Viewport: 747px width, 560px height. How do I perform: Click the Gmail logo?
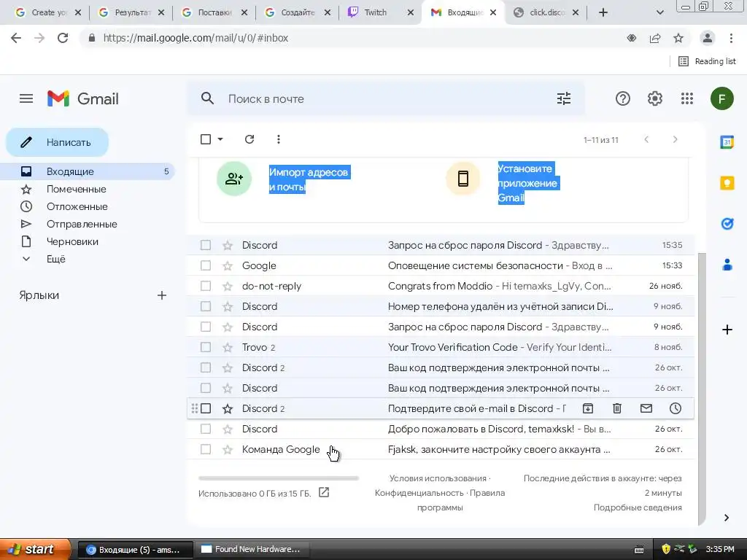(83, 98)
